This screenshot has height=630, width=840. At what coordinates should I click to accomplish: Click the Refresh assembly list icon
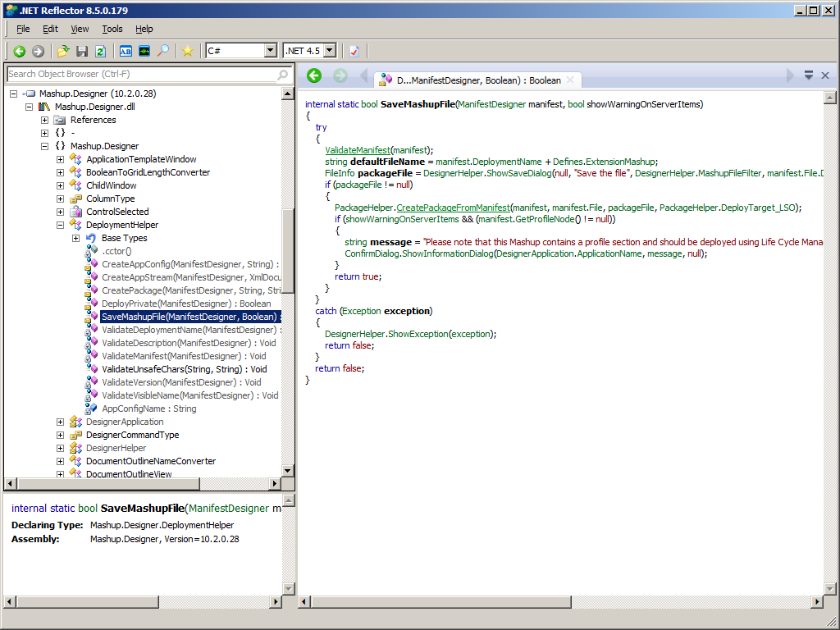click(x=100, y=51)
